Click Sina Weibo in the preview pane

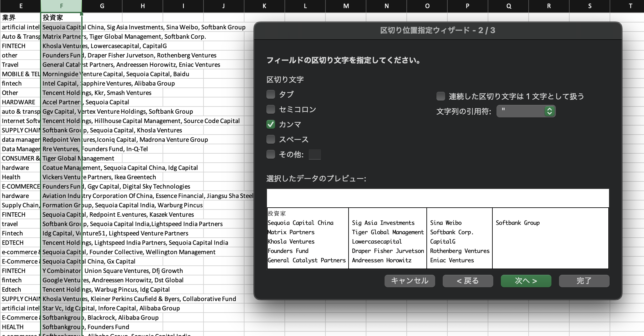446,223
